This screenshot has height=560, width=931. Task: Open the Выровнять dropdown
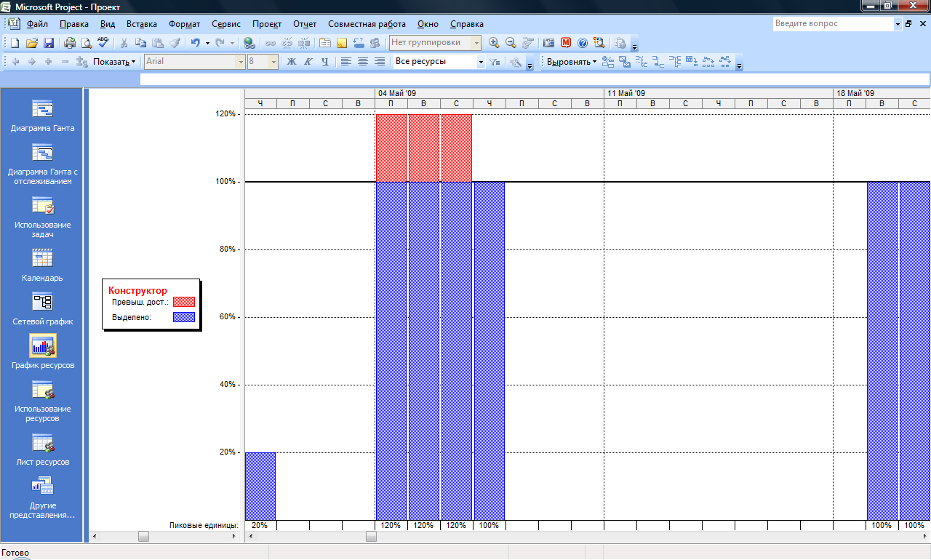tap(572, 62)
